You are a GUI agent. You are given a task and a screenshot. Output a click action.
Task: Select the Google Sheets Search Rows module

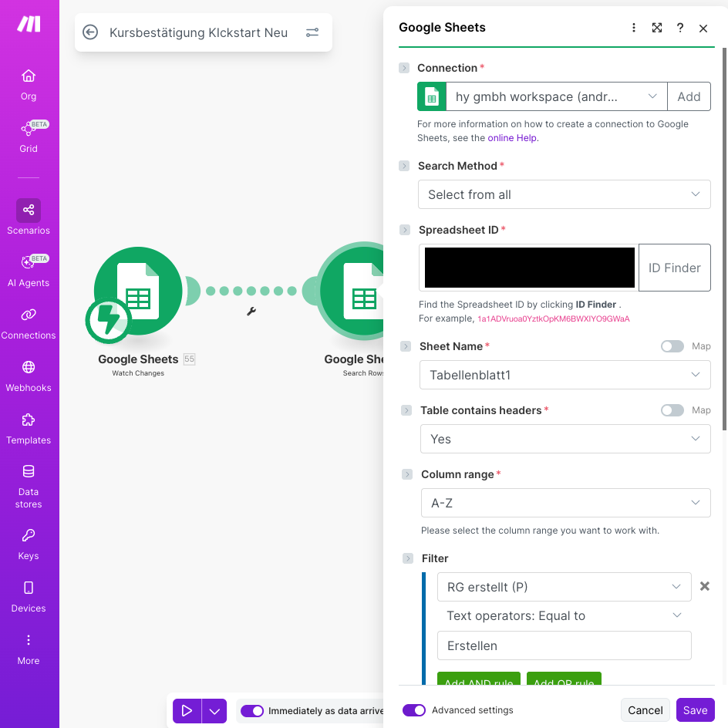352,291
